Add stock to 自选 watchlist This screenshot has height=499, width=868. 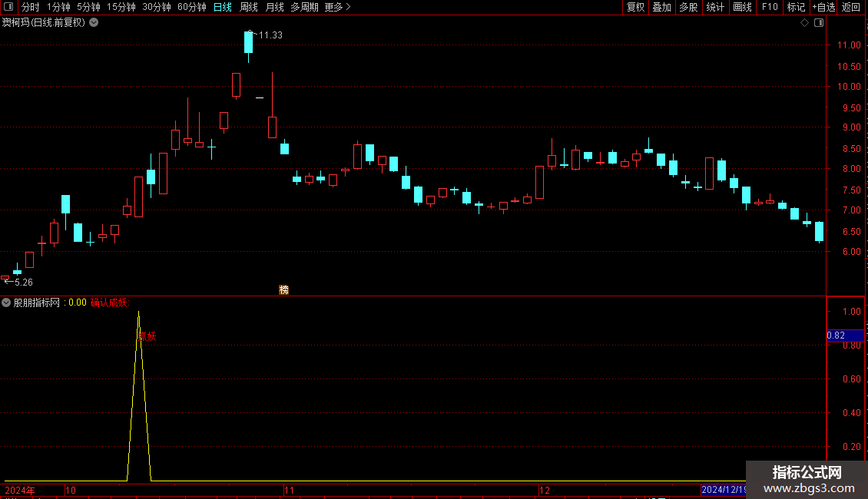[823, 7]
